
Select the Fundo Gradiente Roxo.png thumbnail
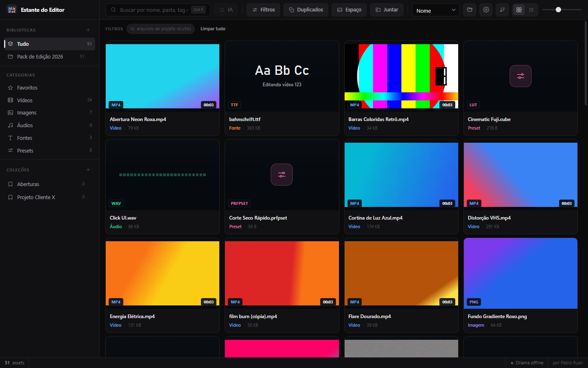tap(521, 273)
